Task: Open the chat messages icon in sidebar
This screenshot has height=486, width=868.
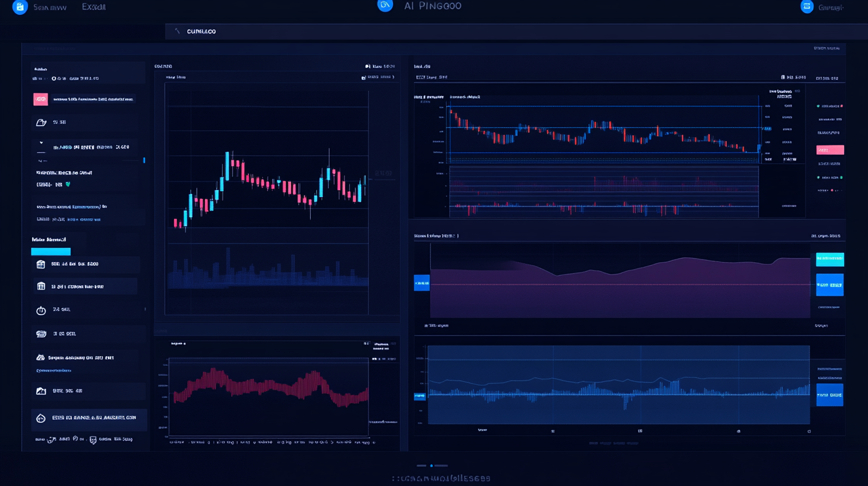Action: point(41,333)
